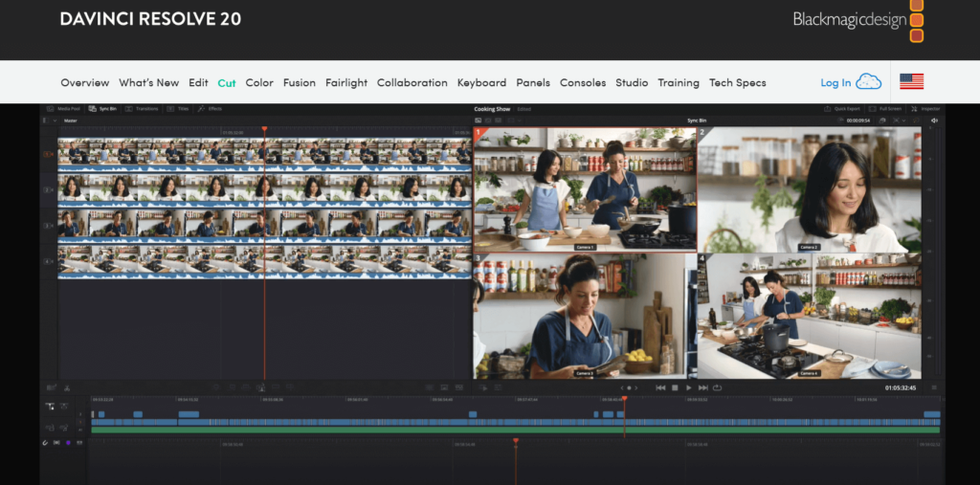
Task: Toggle the viewer audio mute speaker icon
Action: 934,120
